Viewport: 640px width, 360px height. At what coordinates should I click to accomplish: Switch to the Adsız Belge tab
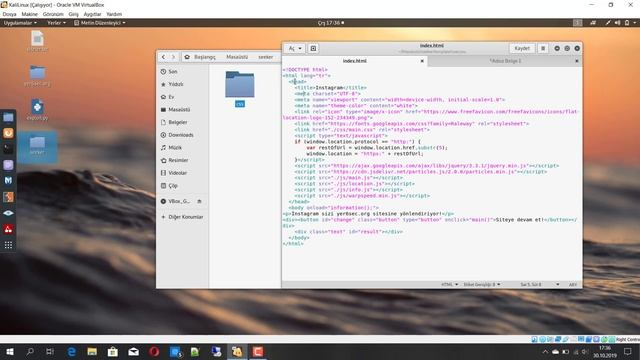(x=505, y=61)
